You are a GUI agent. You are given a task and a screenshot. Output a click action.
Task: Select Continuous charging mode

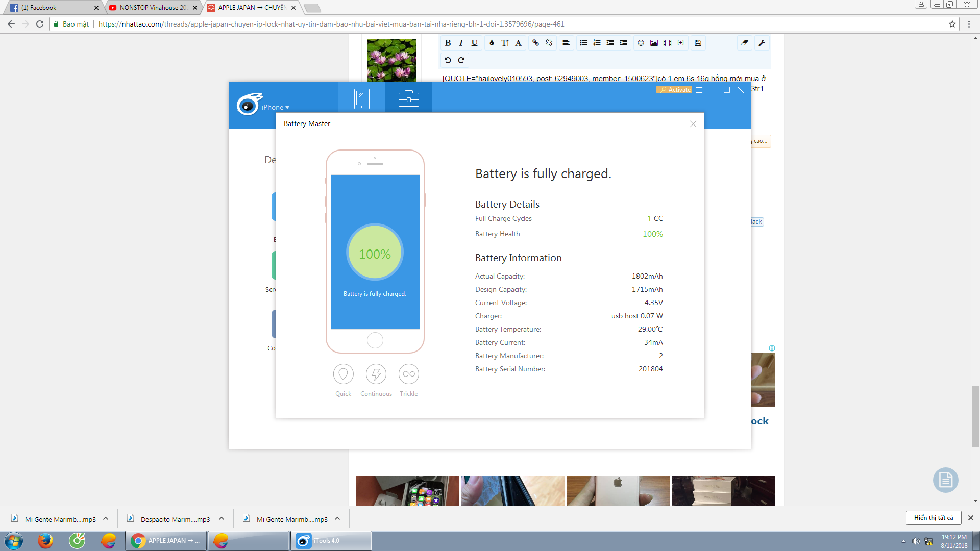tap(376, 374)
